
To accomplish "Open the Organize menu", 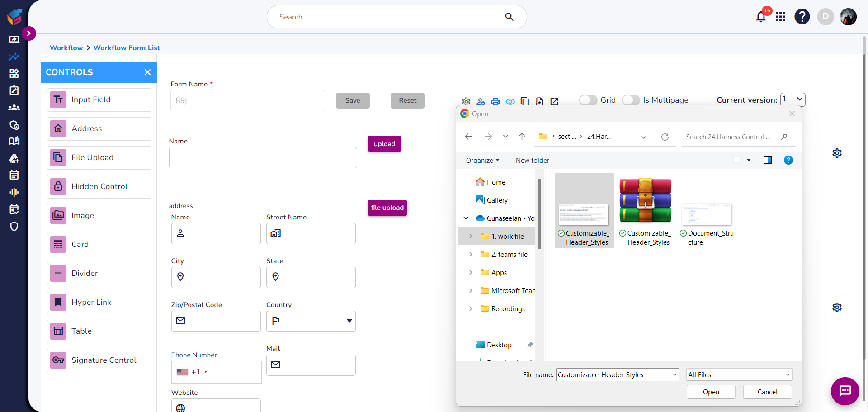I will point(482,161).
